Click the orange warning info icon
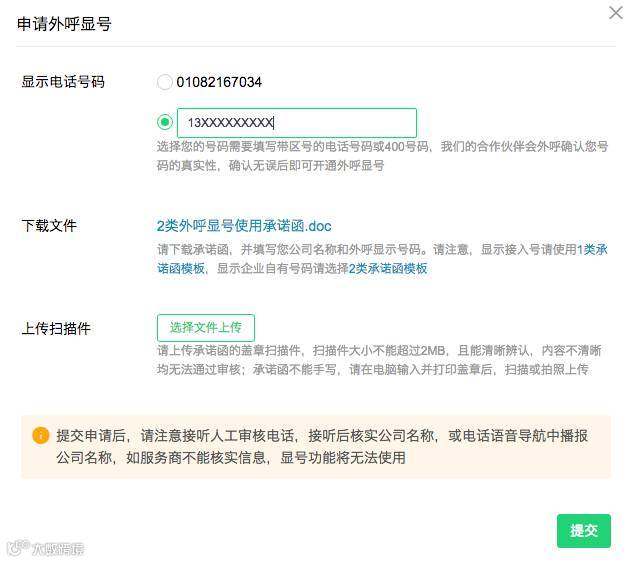 pyautogui.click(x=41, y=436)
